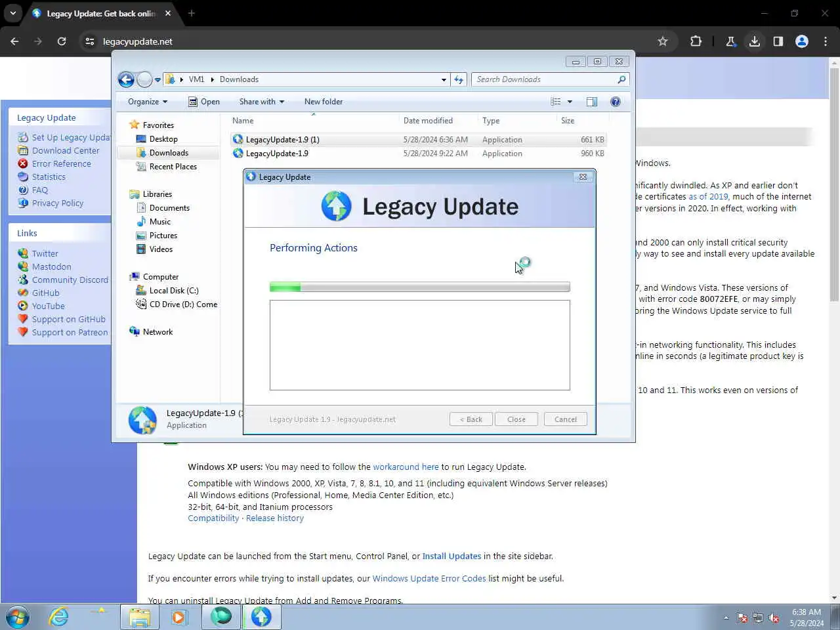Viewport: 840px width, 630px height.
Task: Open Windows Media Player from the taskbar
Action: (x=178, y=617)
